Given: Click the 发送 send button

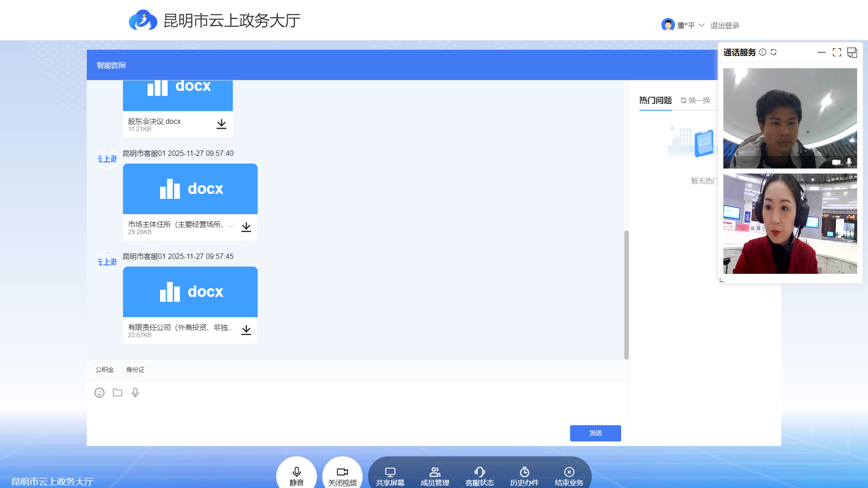Looking at the screenshot, I should click(x=595, y=433).
